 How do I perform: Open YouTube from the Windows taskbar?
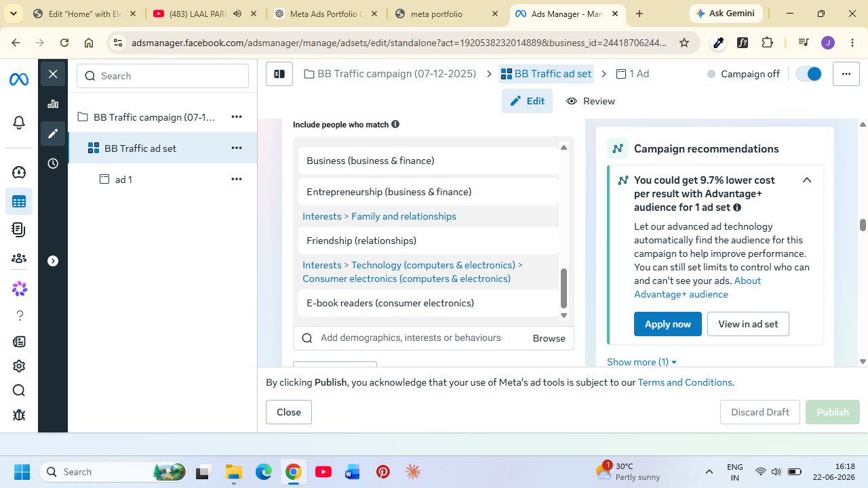coord(323,472)
